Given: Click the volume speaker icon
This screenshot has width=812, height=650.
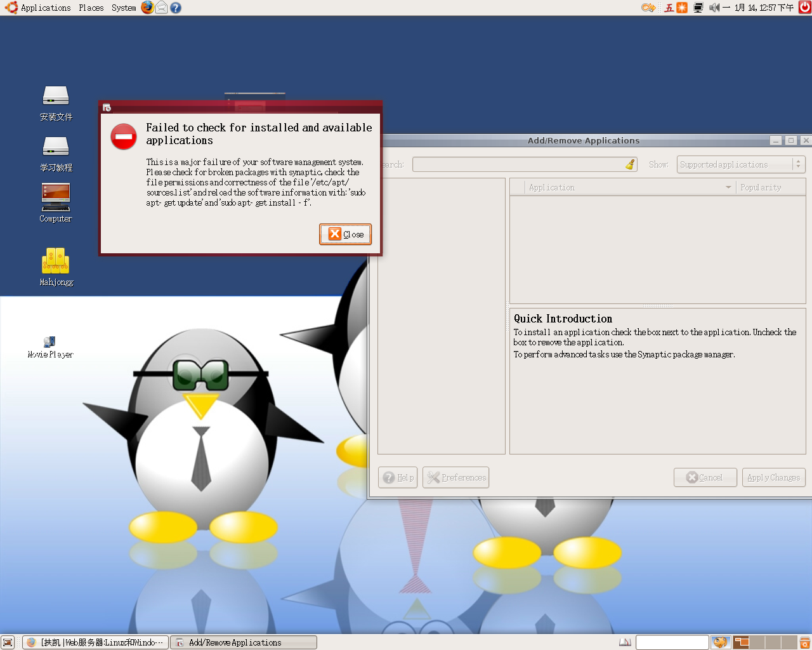Looking at the screenshot, I should click(x=714, y=8).
